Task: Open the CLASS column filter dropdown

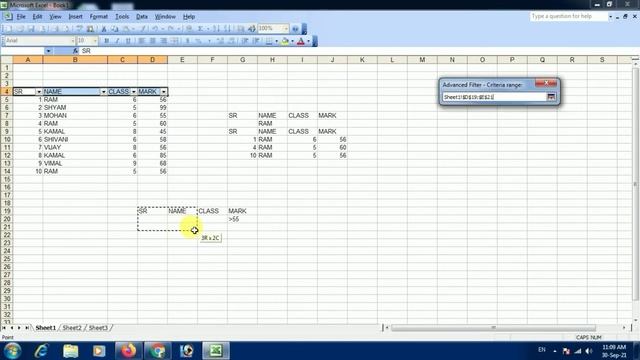Action: pyautogui.click(x=133, y=92)
